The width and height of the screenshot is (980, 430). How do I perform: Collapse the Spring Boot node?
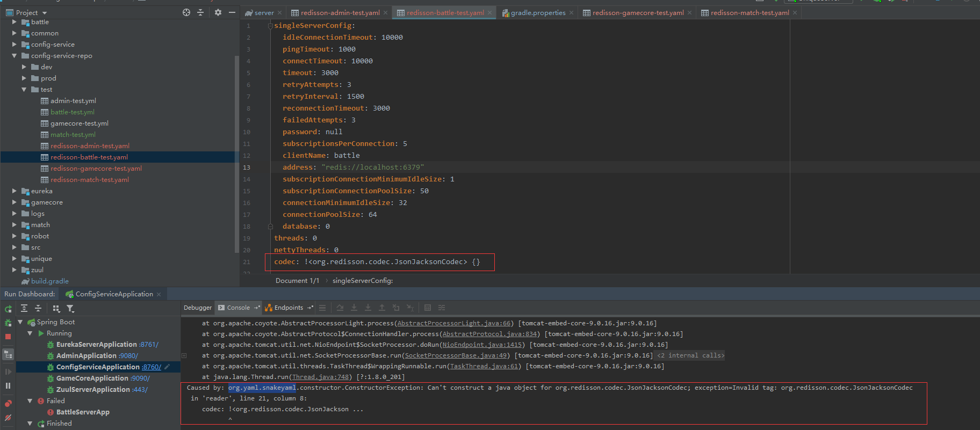(x=20, y=322)
